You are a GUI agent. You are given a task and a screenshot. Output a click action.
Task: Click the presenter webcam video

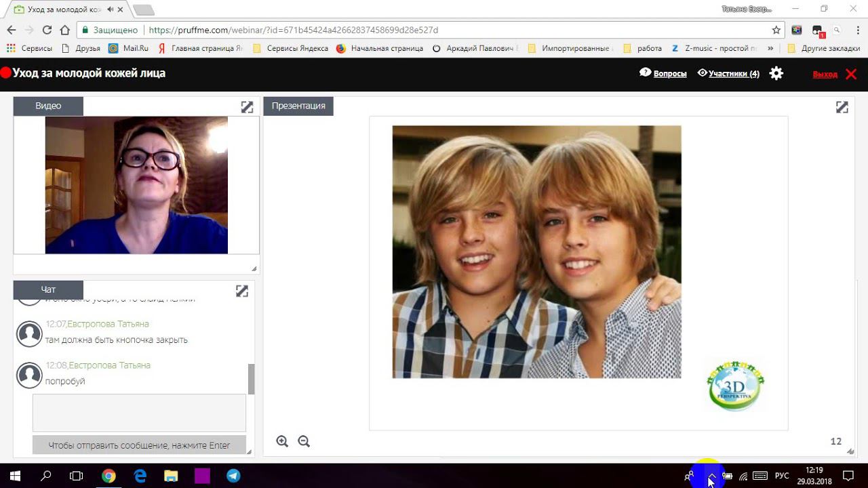point(136,185)
